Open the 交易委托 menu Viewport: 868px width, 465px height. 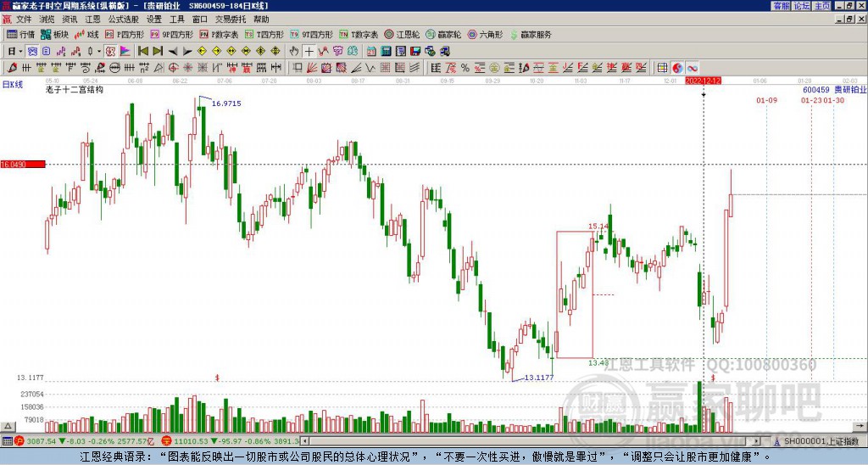tap(231, 20)
